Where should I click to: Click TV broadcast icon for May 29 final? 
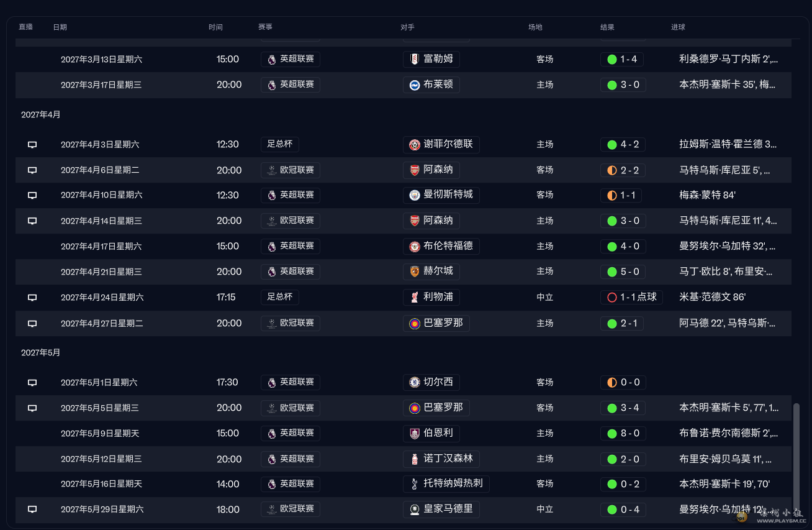[32, 509]
